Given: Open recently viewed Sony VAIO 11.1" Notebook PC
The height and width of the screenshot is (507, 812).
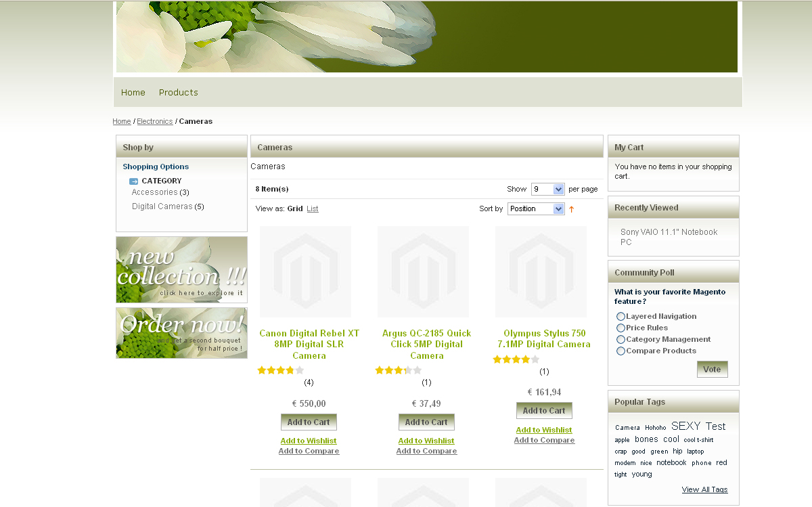Looking at the screenshot, I should [x=669, y=237].
